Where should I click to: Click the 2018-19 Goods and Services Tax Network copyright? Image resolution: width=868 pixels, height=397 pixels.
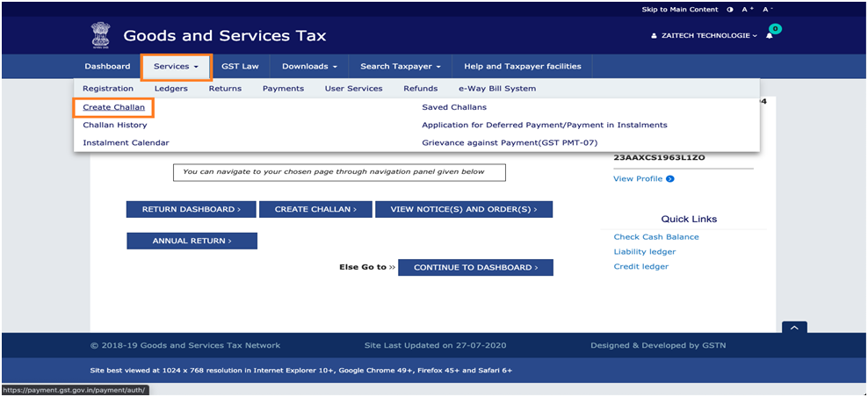click(185, 345)
